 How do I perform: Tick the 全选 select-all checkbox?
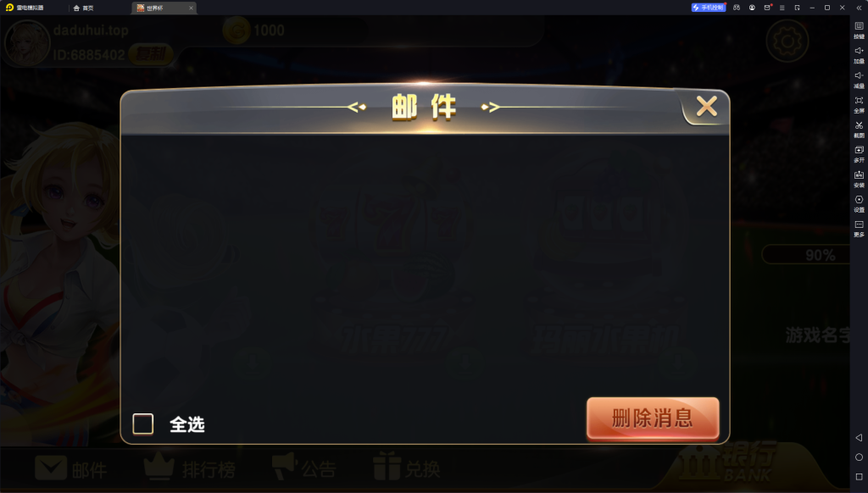pyautogui.click(x=142, y=424)
